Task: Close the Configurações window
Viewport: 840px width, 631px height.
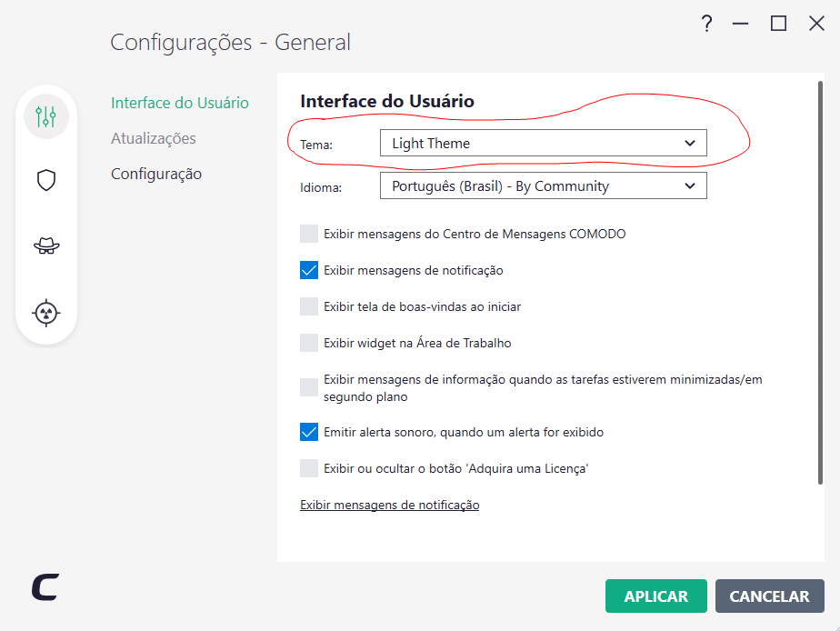Action: coord(816,24)
